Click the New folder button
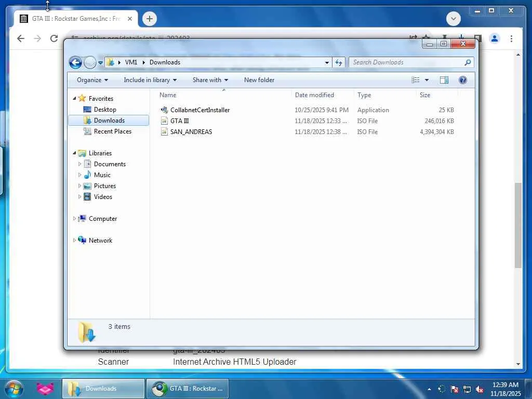The image size is (532, 399). click(x=259, y=79)
